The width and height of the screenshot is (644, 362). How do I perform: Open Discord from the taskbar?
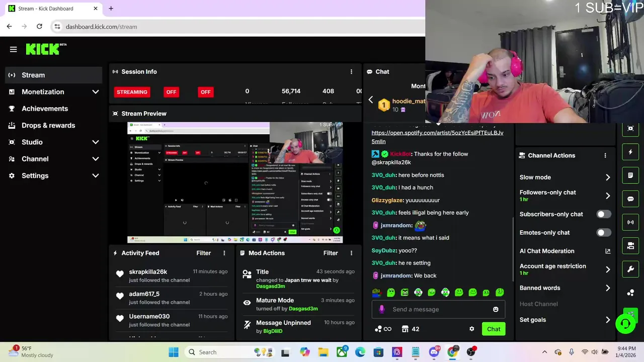pos(434,352)
